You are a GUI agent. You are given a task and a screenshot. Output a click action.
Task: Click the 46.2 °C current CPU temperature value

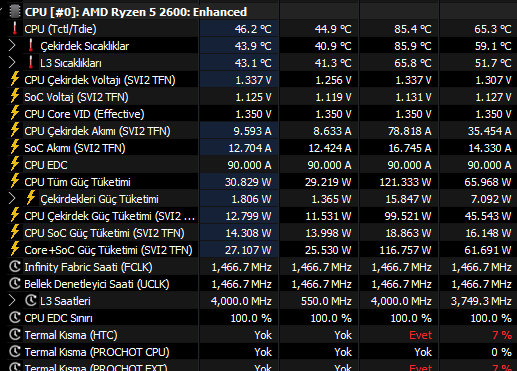point(253,29)
